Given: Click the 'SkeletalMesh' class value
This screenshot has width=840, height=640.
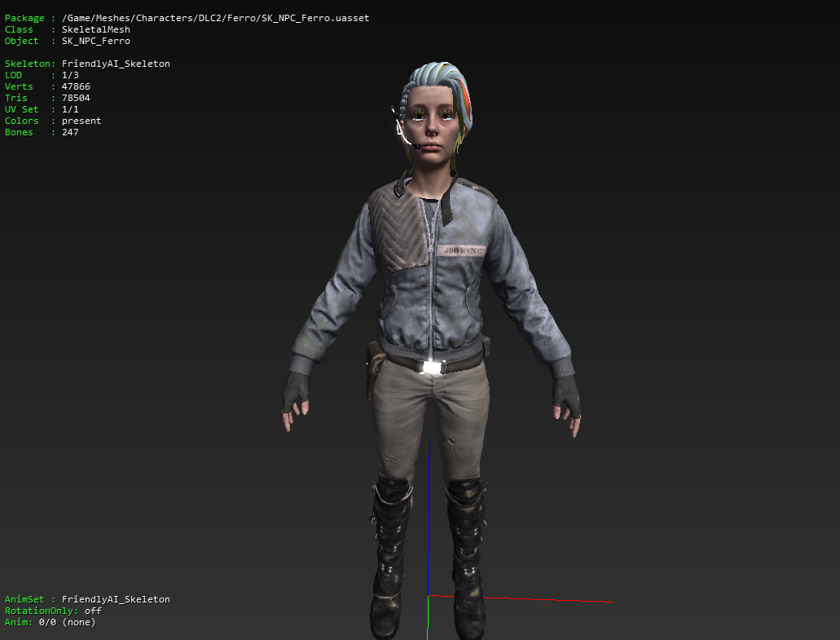Looking at the screenshot, I should click(x=96, y=29).
